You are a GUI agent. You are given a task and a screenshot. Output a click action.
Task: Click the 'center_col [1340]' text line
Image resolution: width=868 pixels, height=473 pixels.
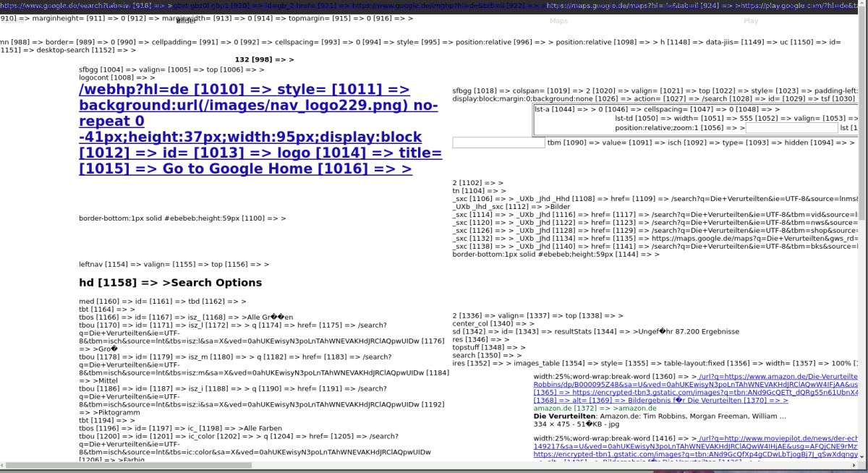(x=494, y=323)
